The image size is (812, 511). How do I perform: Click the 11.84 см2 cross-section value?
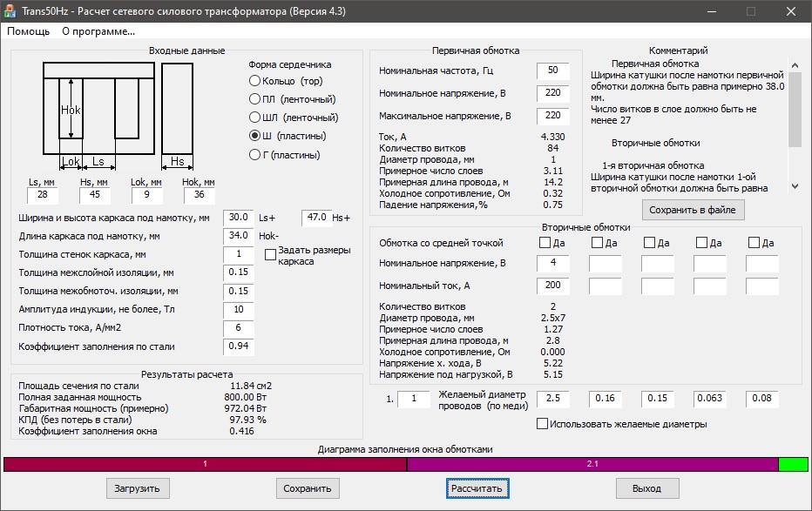[251, 386]
